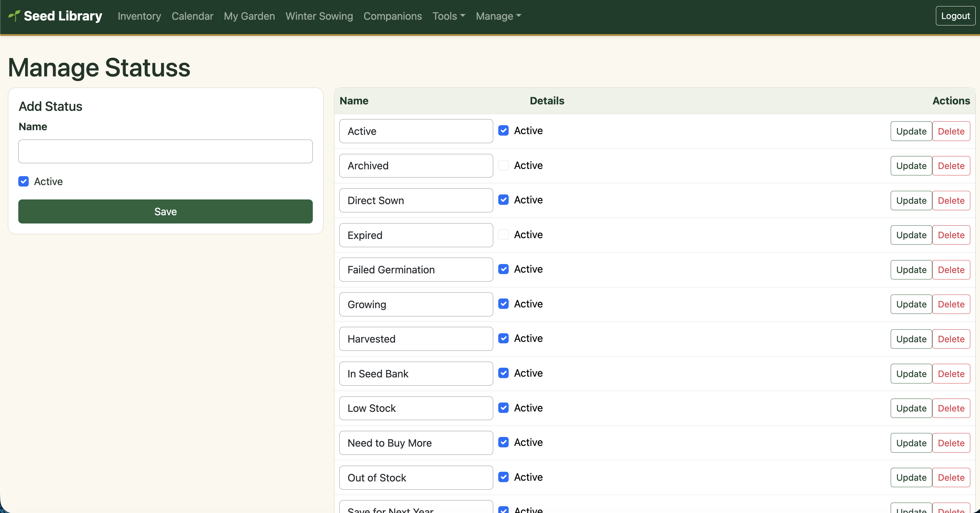Uncheck Active for the Active status row

pos(503,131)
